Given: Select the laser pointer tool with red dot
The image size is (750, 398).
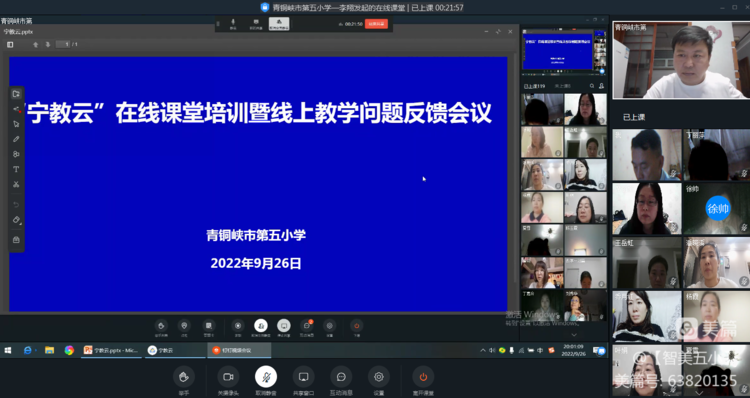Looking at the screenshot, I should pyautogui.click(x=16, y=109).
